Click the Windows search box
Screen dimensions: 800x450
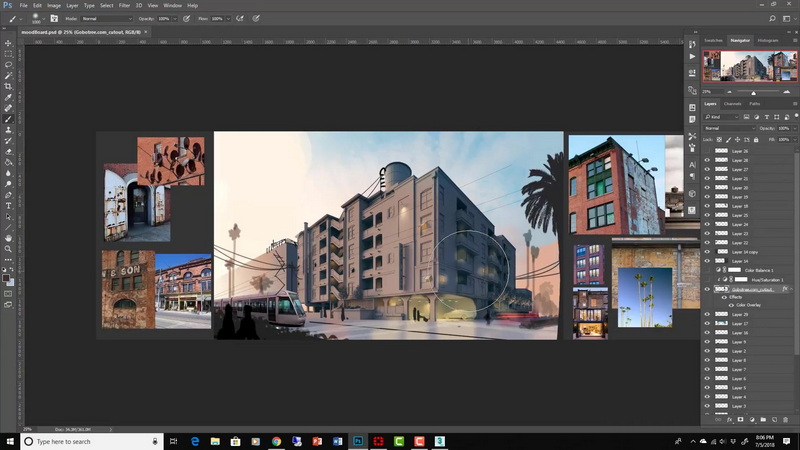pos(92,441)
